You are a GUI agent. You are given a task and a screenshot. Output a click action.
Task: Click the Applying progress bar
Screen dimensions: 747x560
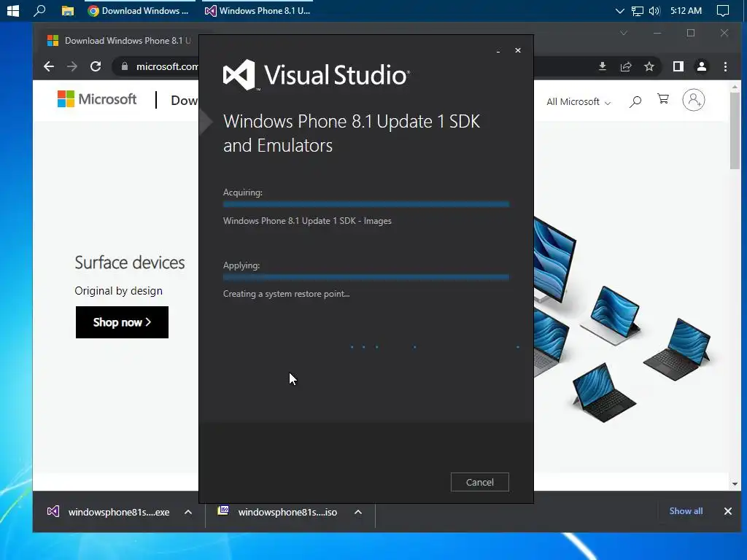click(366, 277)
